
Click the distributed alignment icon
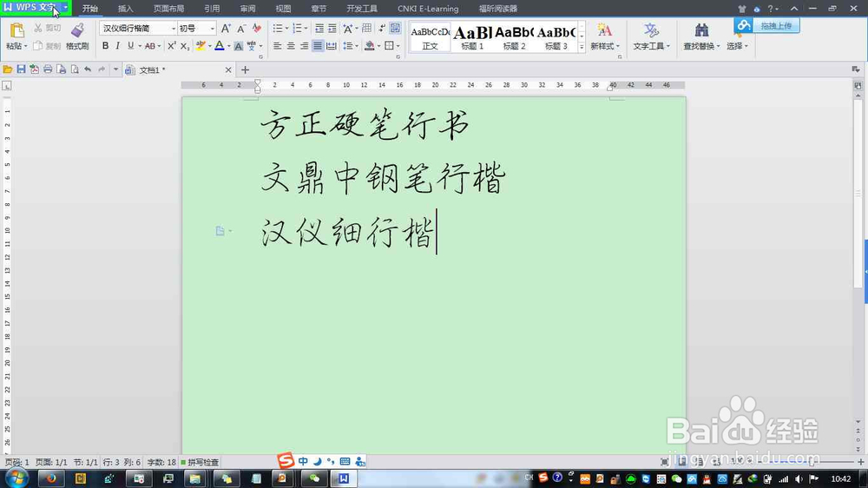point(331,46)
